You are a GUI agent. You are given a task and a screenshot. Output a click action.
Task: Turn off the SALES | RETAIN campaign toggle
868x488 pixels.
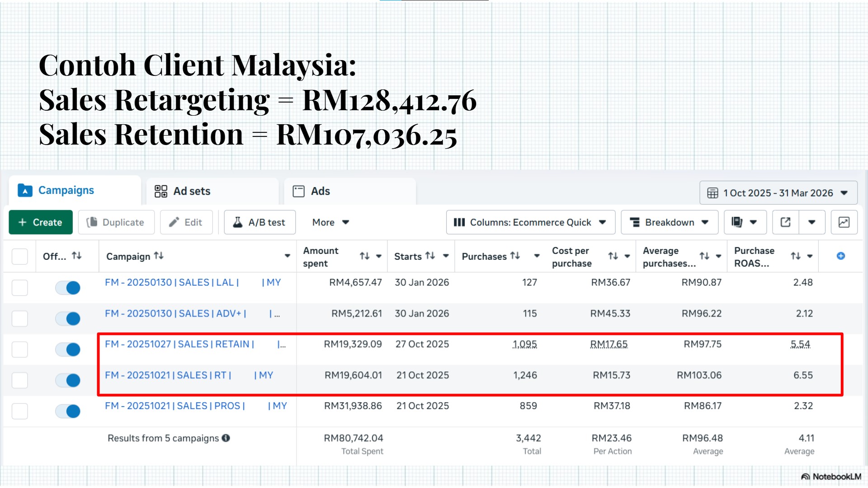click(x=68, y=349)
